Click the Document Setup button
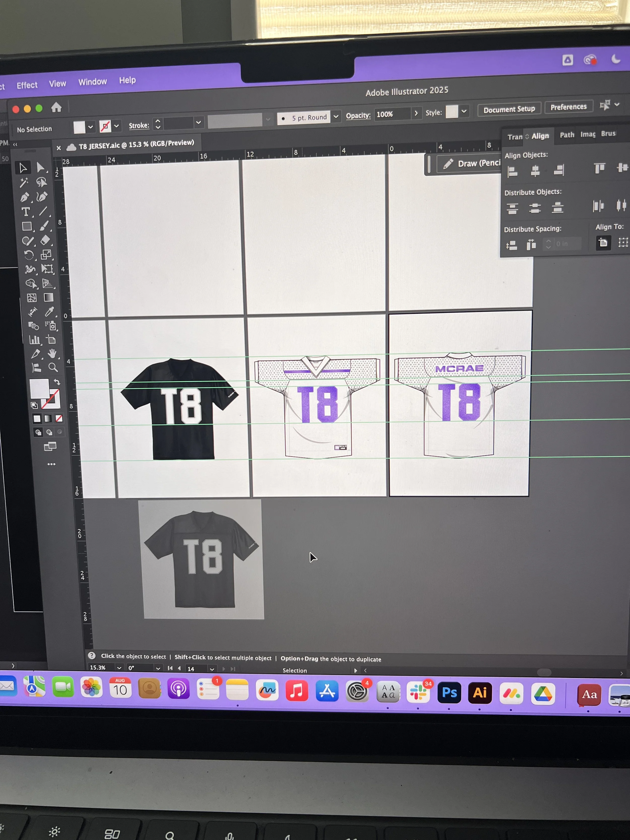The image size is (630, 840). coord(509,109)
